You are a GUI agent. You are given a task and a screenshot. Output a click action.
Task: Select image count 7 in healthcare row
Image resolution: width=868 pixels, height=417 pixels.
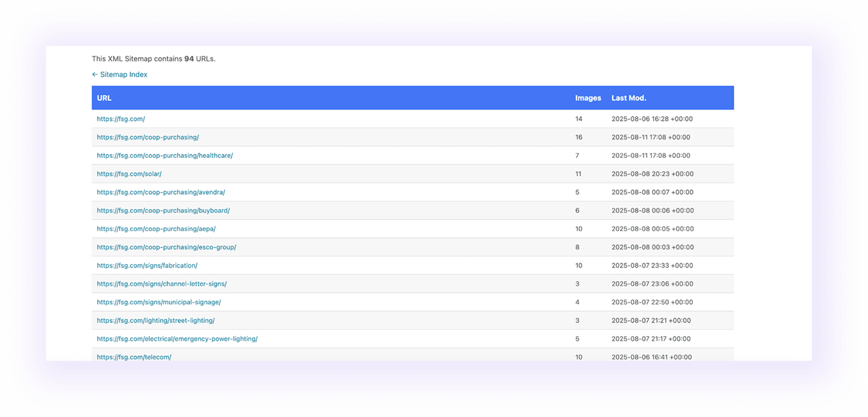click(577, 156)
